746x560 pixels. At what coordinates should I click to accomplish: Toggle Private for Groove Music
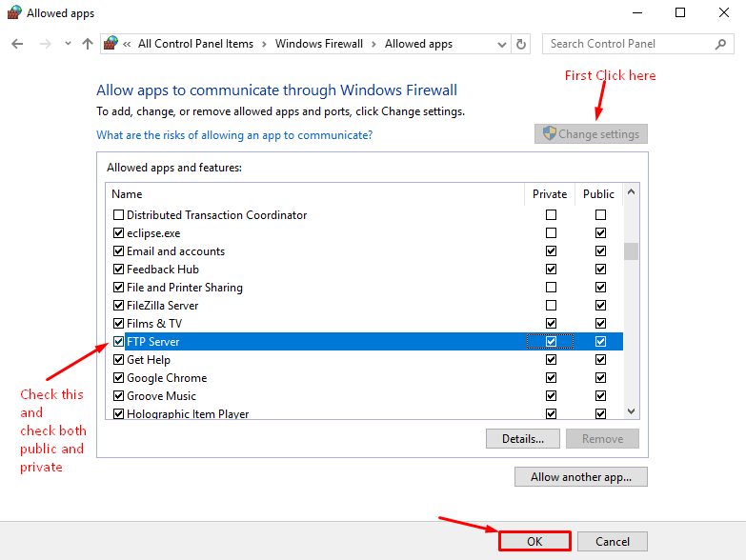coord(551,395)
